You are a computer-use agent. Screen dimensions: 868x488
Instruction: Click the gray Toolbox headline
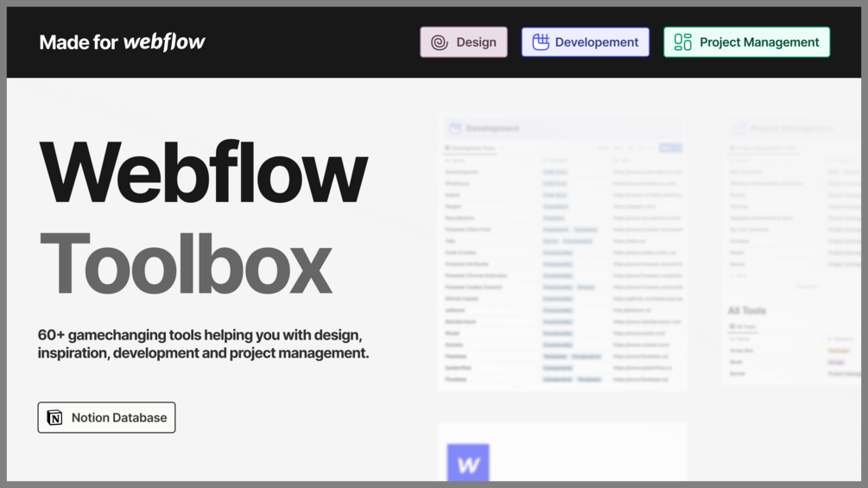click(x=186, y=264)
